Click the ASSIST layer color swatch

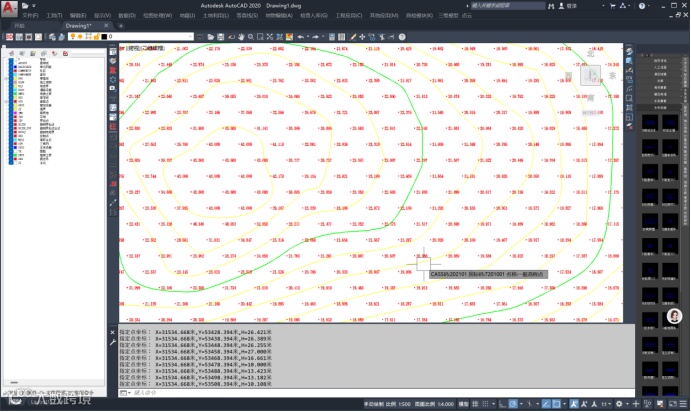[x=15, y=63]
